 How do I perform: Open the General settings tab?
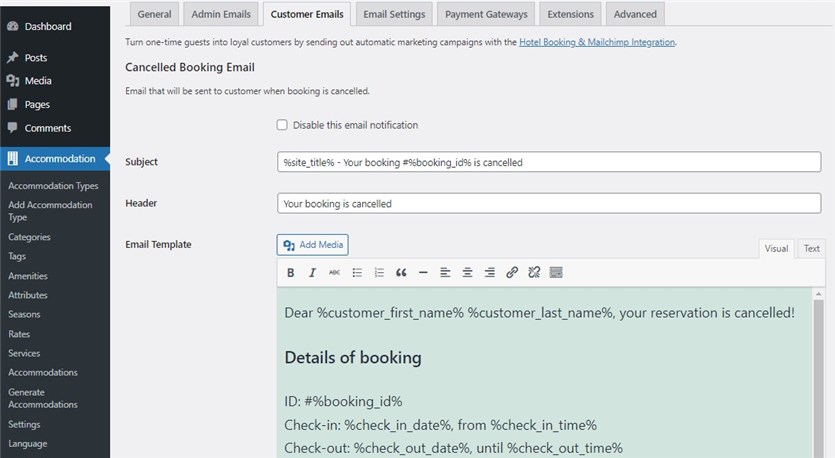click(x=154, y=14)
